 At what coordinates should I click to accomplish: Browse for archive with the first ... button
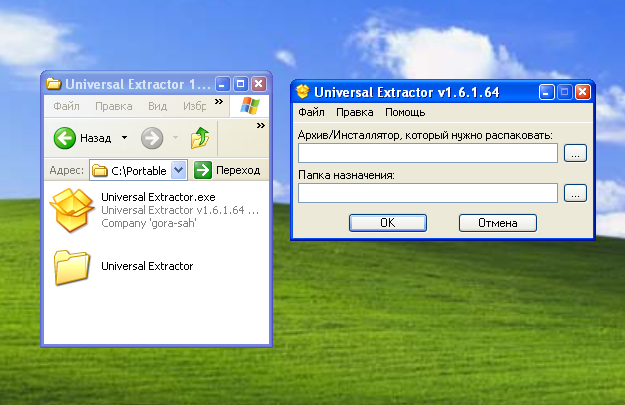575,153
